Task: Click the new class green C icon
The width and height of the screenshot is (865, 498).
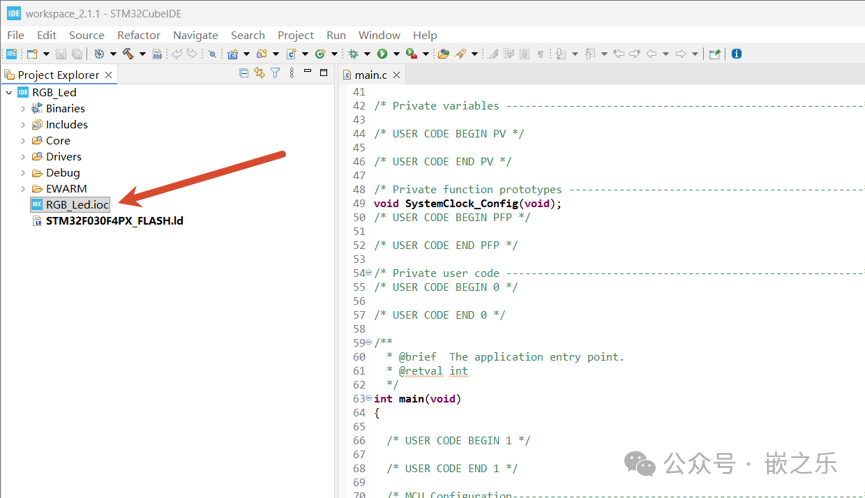Action: 320,53
